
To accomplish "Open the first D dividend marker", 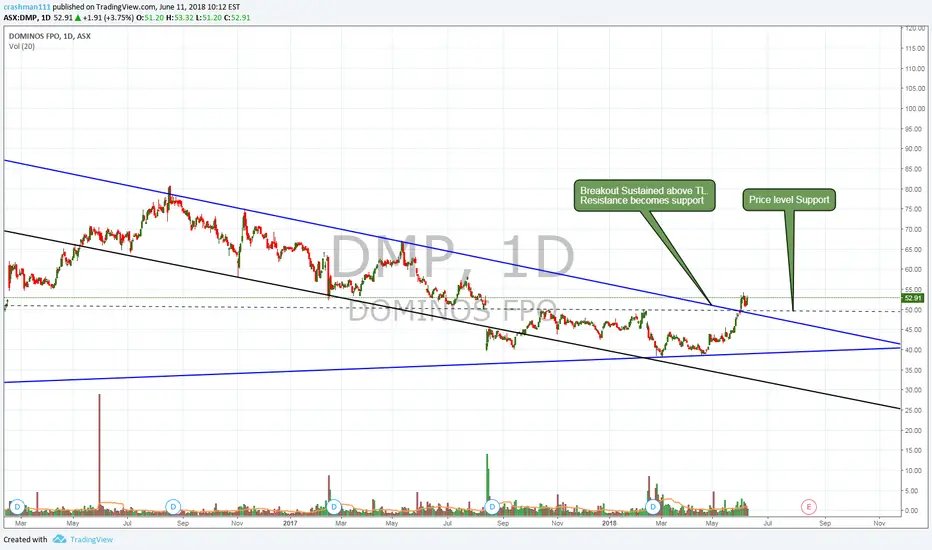I will coord(17,507).
